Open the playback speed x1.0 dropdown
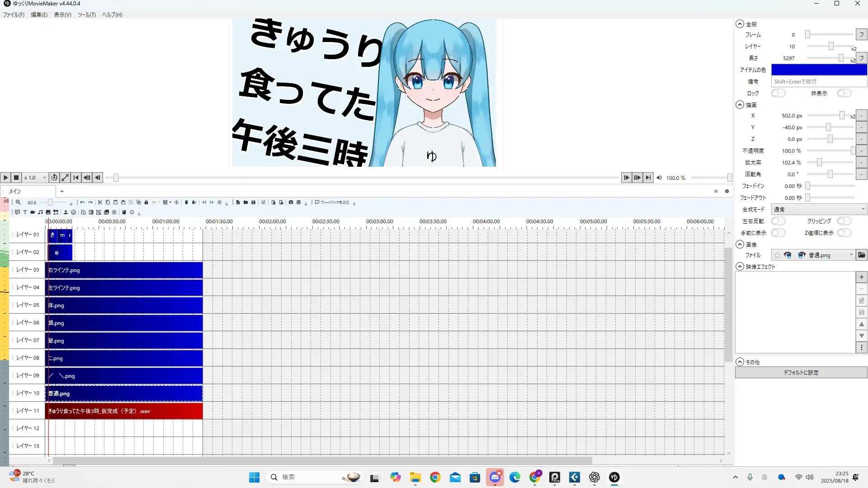This screenshot has height=488, width=868. (35, 178)
